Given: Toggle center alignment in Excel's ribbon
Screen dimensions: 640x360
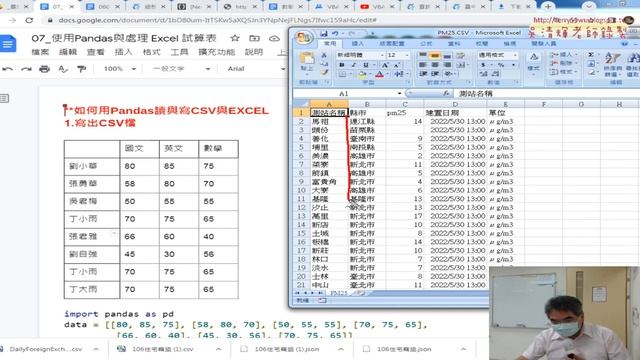Looking at the screenshot, I should coord(435,65).
